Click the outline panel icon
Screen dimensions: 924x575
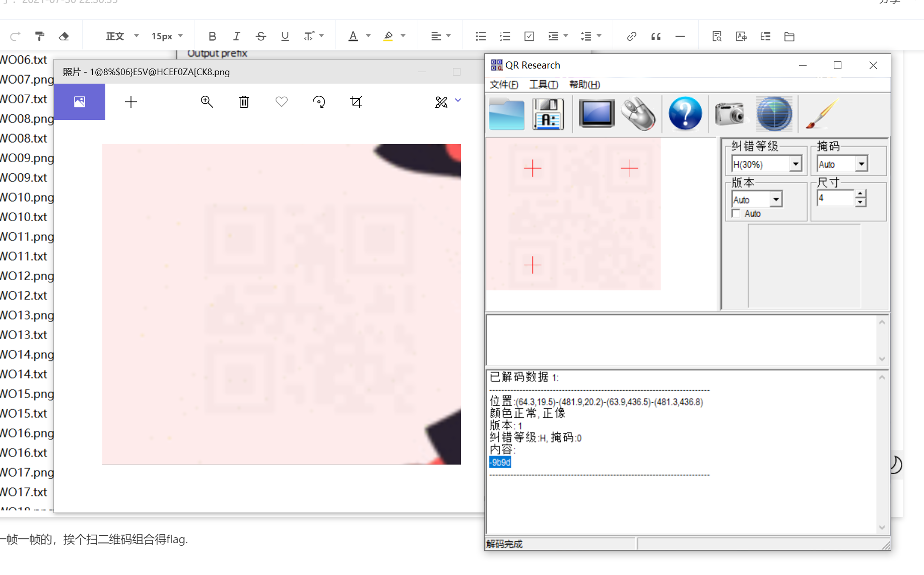(765, 36)
